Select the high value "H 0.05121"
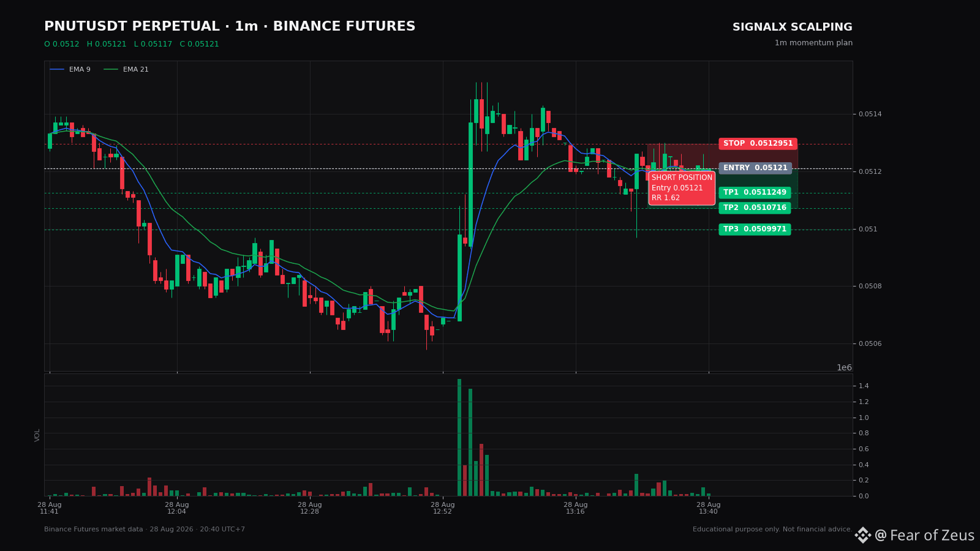 point(107,44)
